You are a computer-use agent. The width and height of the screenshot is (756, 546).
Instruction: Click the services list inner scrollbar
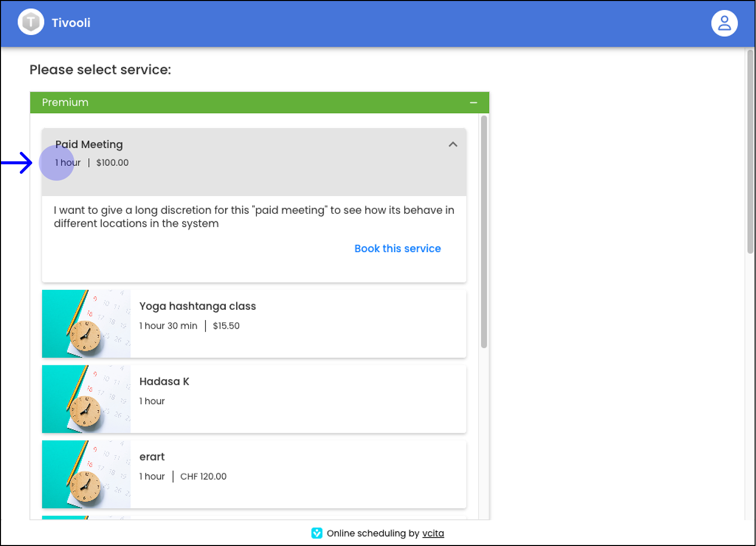tap(484, 231)
